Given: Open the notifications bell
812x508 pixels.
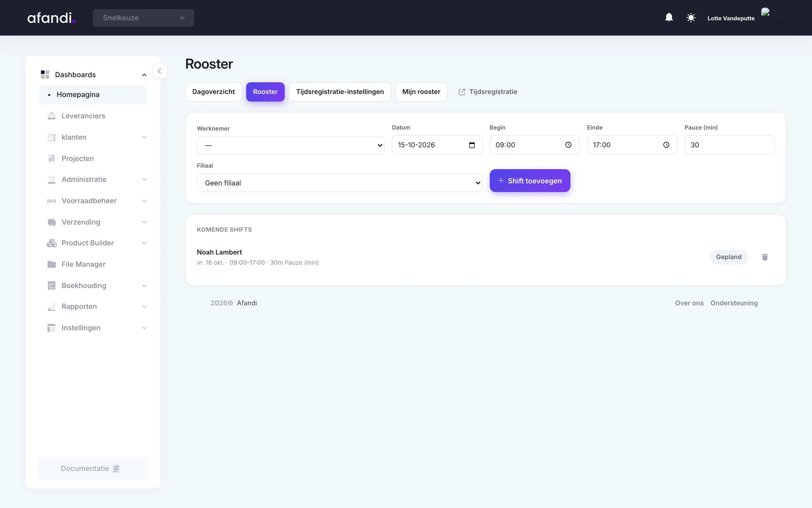Looking at the screenshot, I should pyautogui.click(x=669, y=18).
